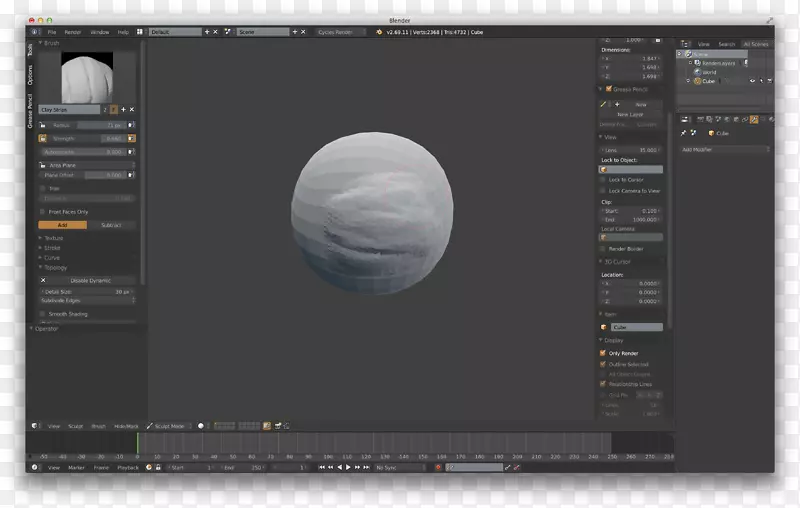Viewport: 800px width, 508px height.
Task: Click the Blender info editor icon
Action: (35, 32)
